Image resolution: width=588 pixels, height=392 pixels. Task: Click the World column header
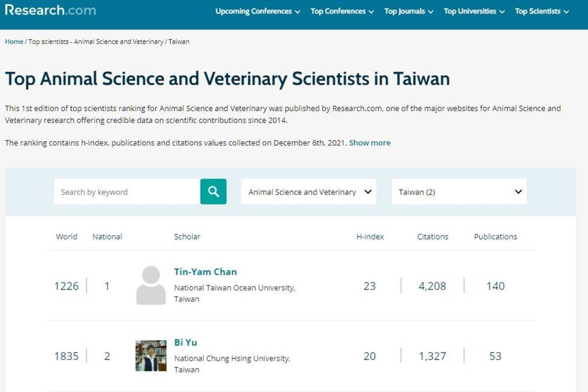(67, 236)
